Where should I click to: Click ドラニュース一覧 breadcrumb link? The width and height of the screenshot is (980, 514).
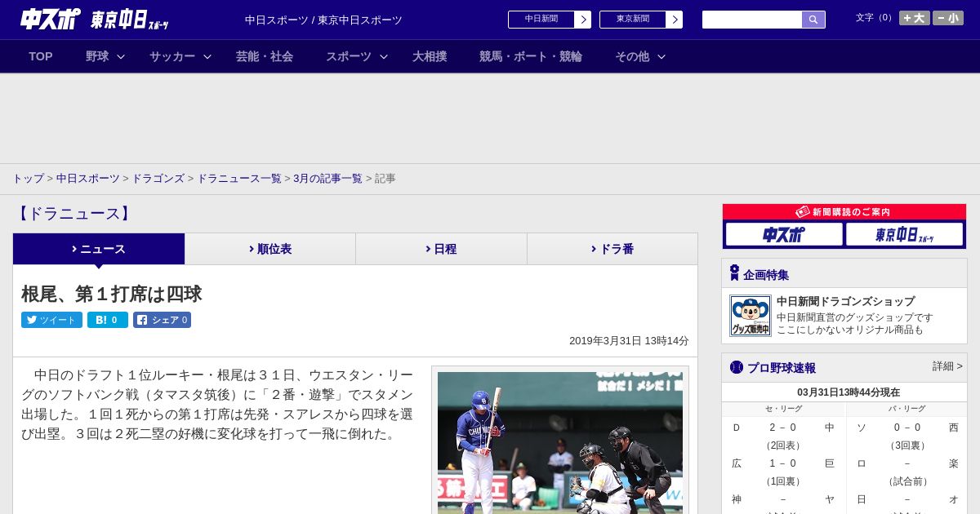(x=239, y=178)
